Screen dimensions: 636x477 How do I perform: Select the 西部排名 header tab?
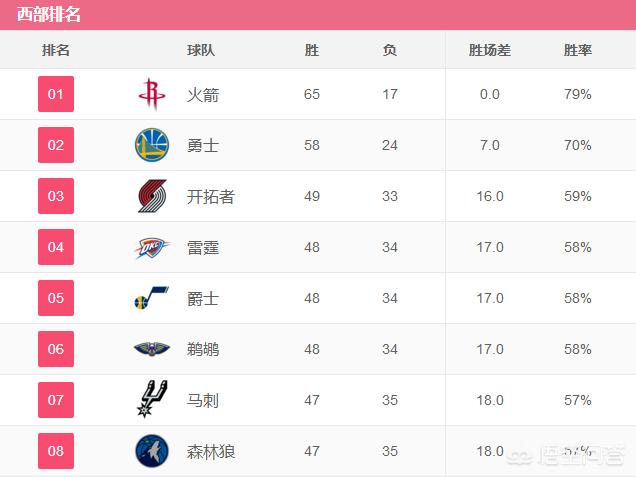[x=49, y=14]
